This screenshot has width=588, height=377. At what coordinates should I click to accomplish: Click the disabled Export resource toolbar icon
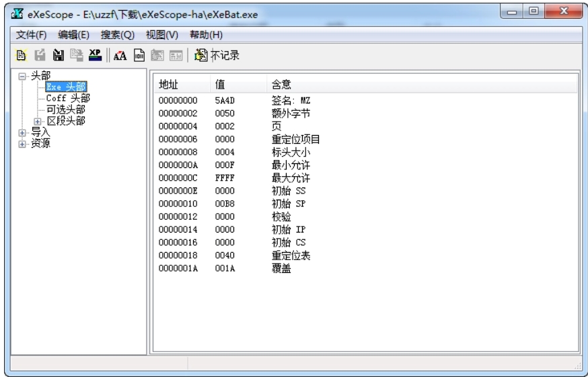click(x=40, y=56)
